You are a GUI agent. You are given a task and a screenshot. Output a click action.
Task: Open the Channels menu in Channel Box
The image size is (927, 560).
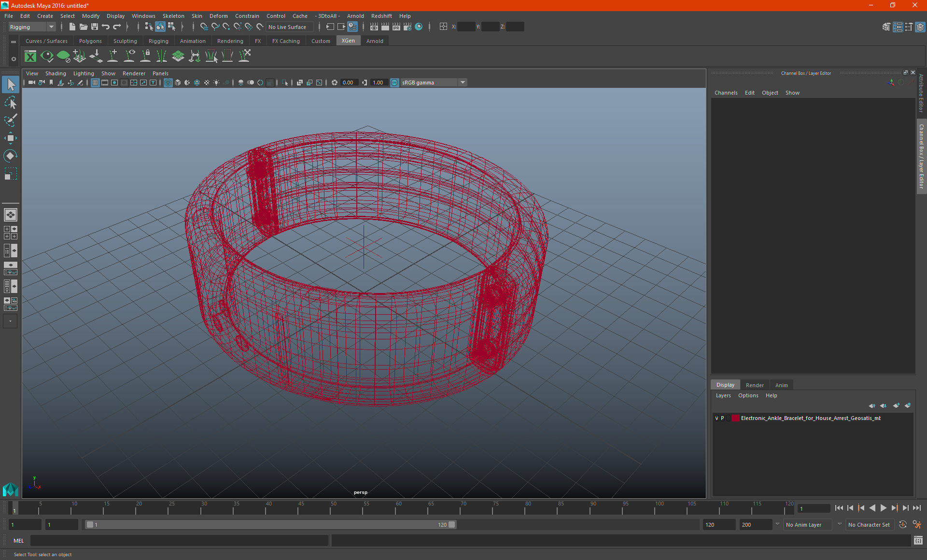click(726, 93)
